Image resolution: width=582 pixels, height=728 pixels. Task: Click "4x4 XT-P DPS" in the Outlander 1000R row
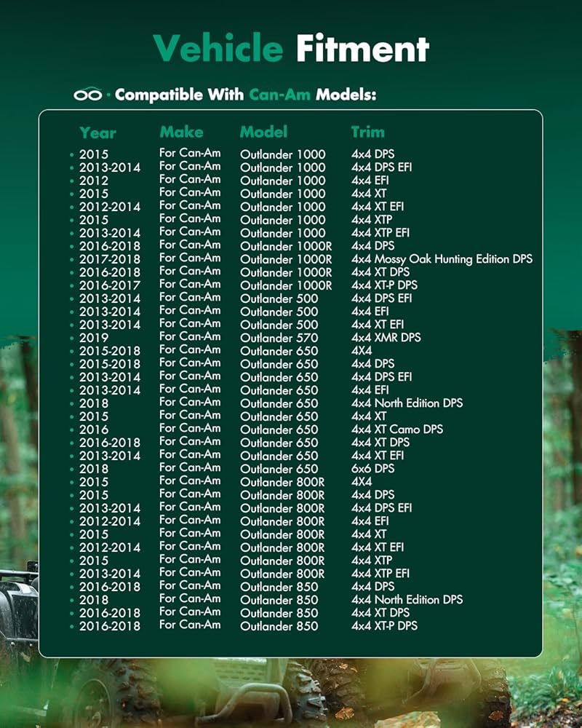[384, 285]
